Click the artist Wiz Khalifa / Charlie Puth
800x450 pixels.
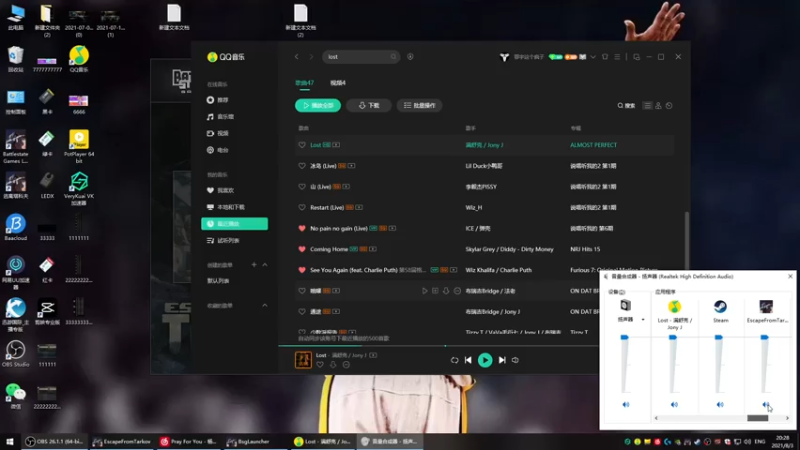tap(498, 270)
